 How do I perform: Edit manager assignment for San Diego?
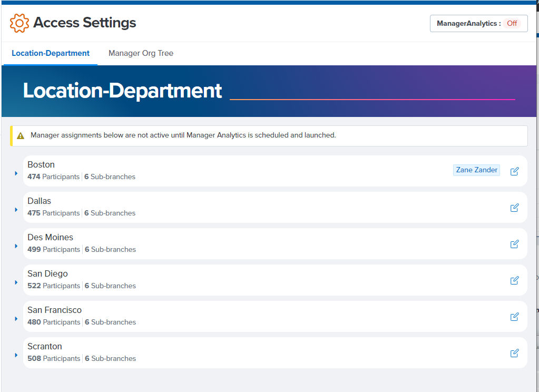(x=514, y=280)
